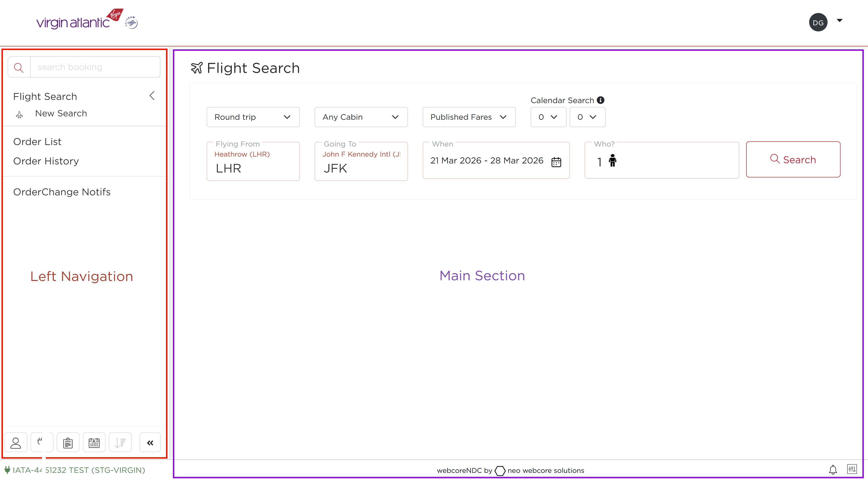Click the SkyTeam emblem beside the logo
The width and height of the screenshot is (868, 479).
pyautogui.click(x=131, y=23)
